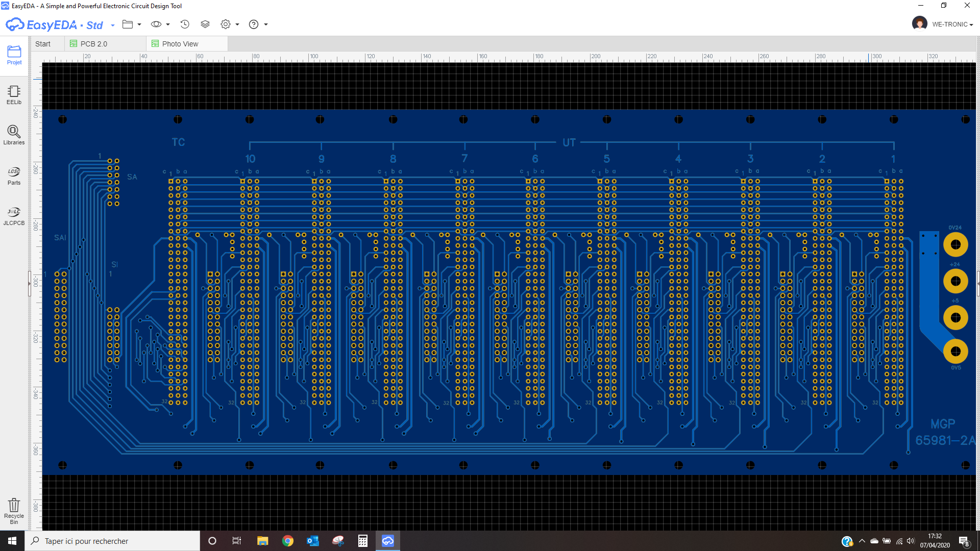Click the +5 power pad
Screen dimensions: 980x551
click(x=955, y=318)
